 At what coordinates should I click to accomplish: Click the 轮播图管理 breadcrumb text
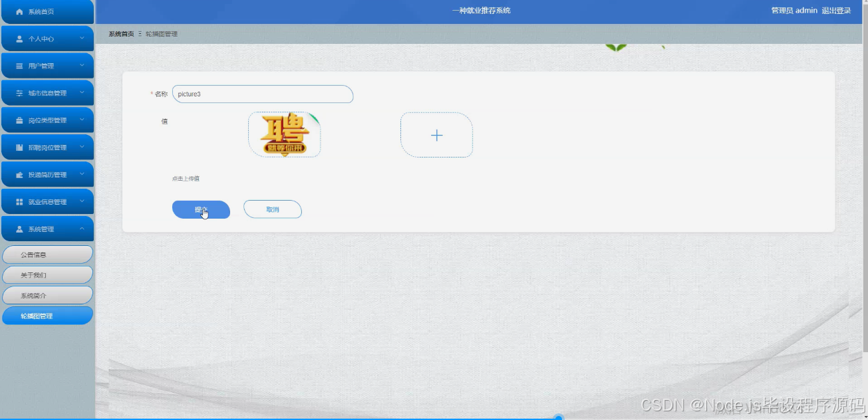click(x=162, y=34)
